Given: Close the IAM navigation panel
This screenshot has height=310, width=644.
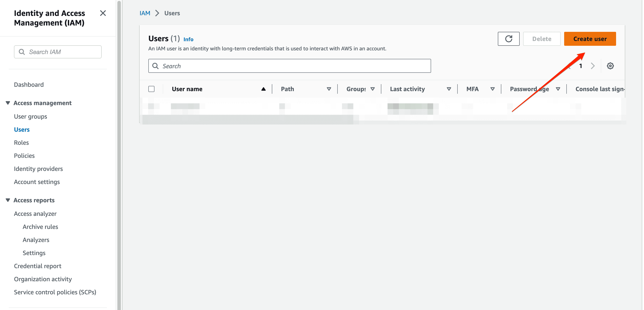Looking at the screenshot, I should pos(103,13).
